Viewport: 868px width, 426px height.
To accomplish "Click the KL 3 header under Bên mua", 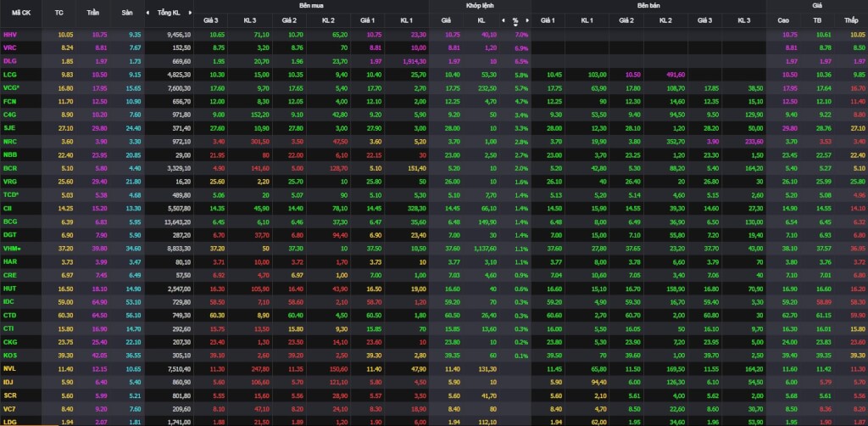I will coord(250,20).
